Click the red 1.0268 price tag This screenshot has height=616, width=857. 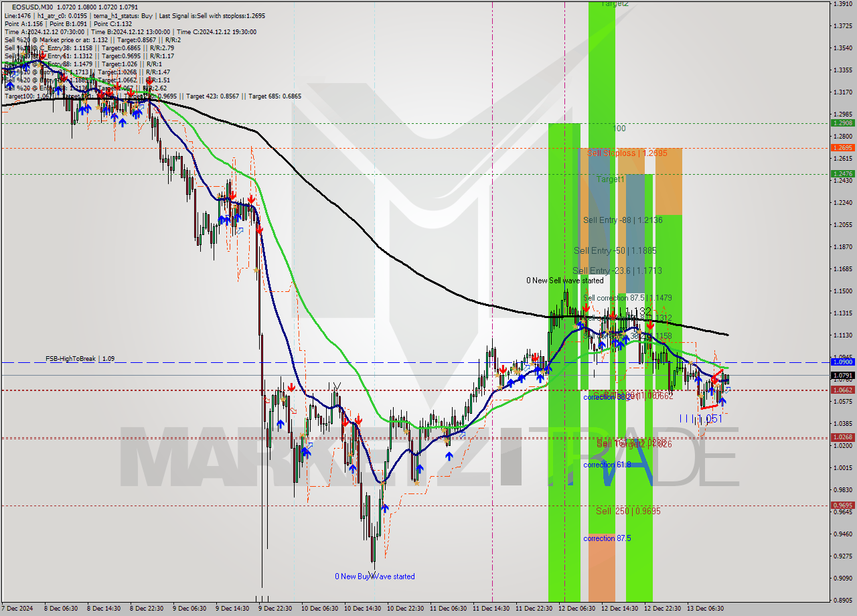tap(842, 437)
